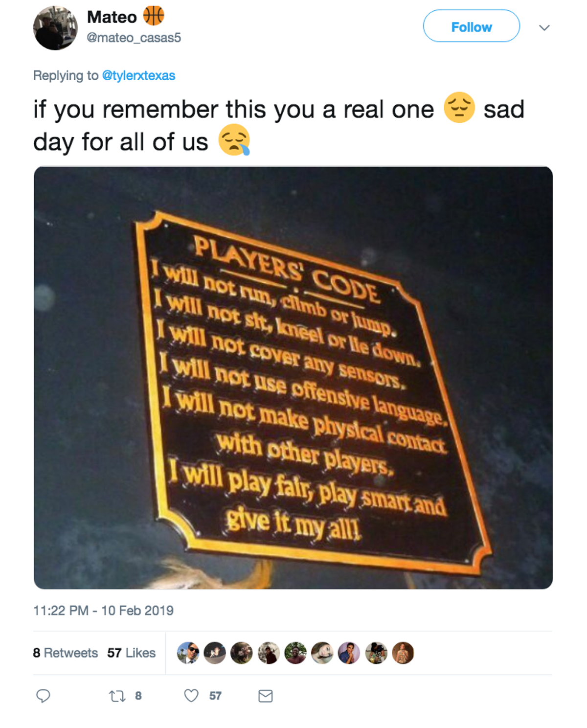Click the retweet arrows icon
The height and width of the screenshot is (728, 587).
[x=117, y=696]
